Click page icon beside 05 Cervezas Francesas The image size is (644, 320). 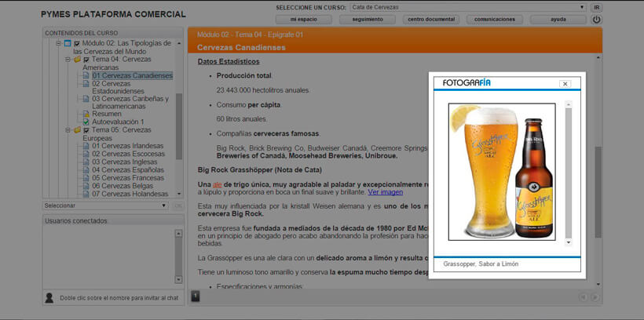86,178
